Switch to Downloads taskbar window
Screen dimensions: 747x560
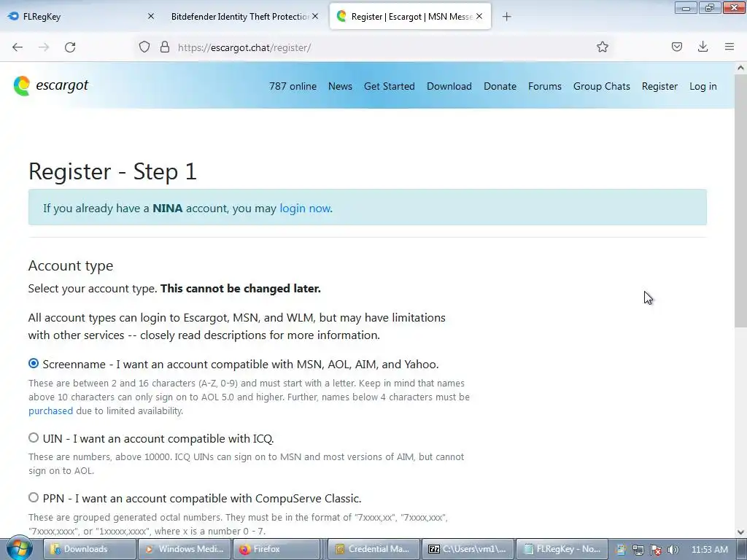[90, 549]
